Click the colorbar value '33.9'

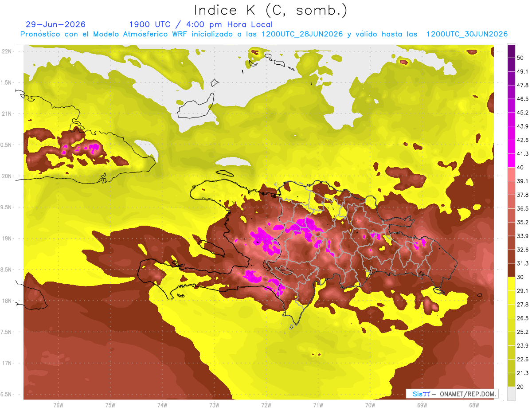[x=523, y=236]
